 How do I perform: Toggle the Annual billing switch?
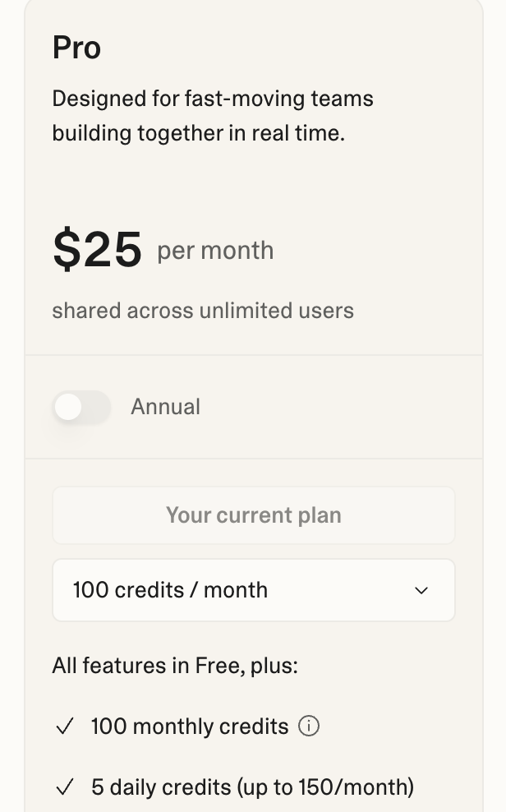pos(81,407)
